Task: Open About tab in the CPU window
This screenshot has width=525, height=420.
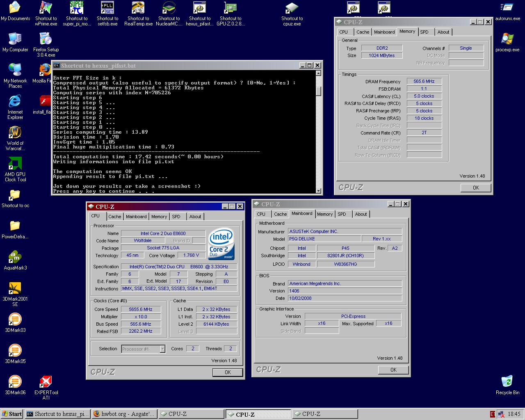Action: (x=195, y=217)
